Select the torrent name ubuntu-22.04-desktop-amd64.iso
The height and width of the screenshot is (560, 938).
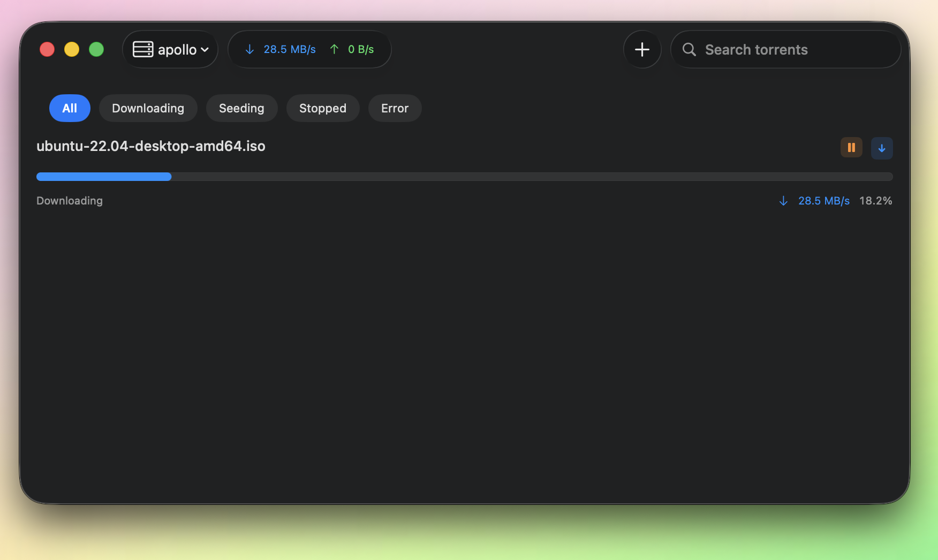[150, 146]
